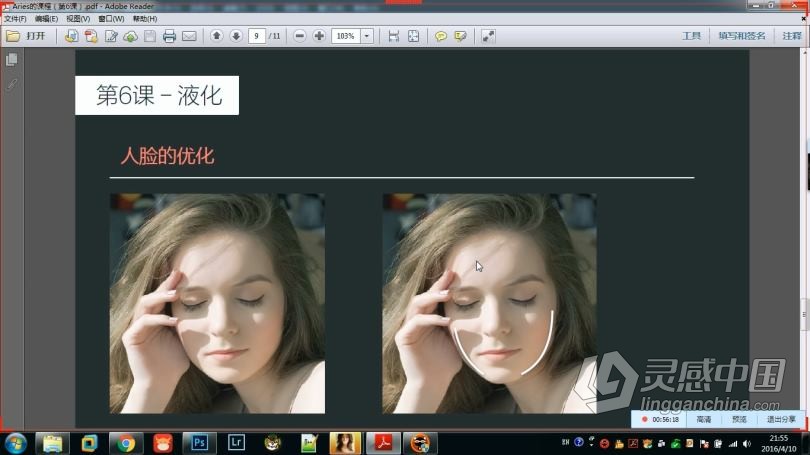Click the red recording indicator dot
810x455 pixels.
point(645,419)
